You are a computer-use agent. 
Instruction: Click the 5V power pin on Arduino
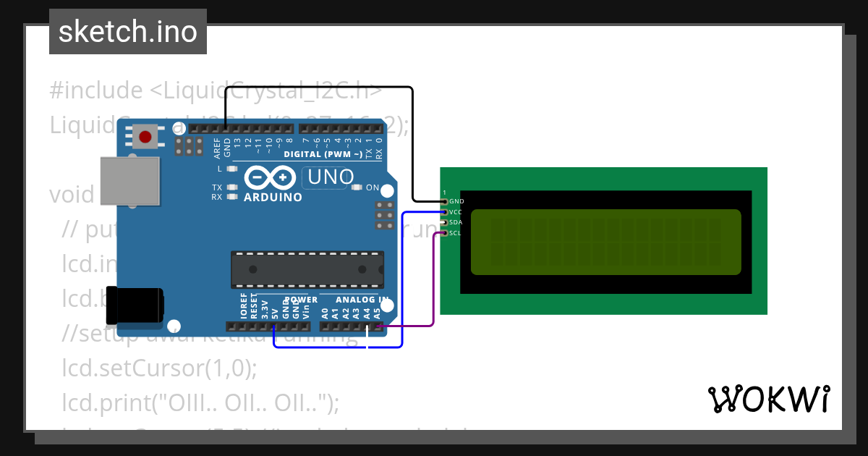pos(274,326)
